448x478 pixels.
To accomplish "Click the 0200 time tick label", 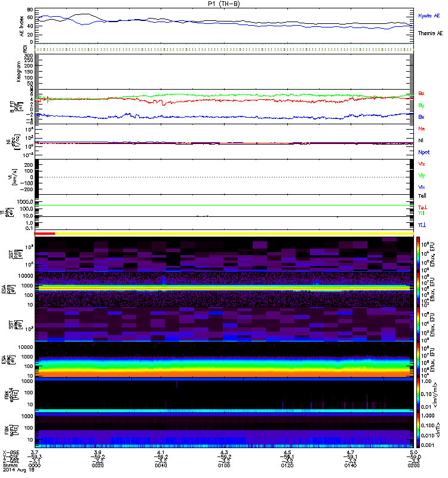I will coord(413,465).
